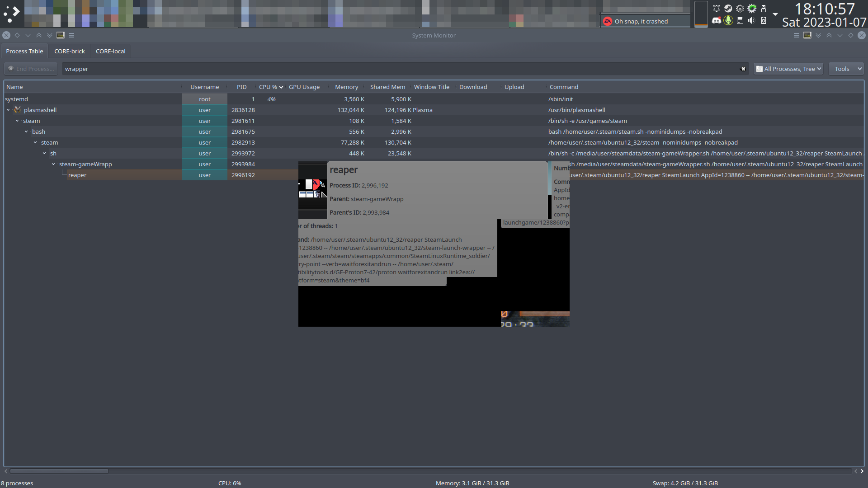The image size is (868, 488).
Task: Click the device settings icon beside volume
Action: point(764,20)
